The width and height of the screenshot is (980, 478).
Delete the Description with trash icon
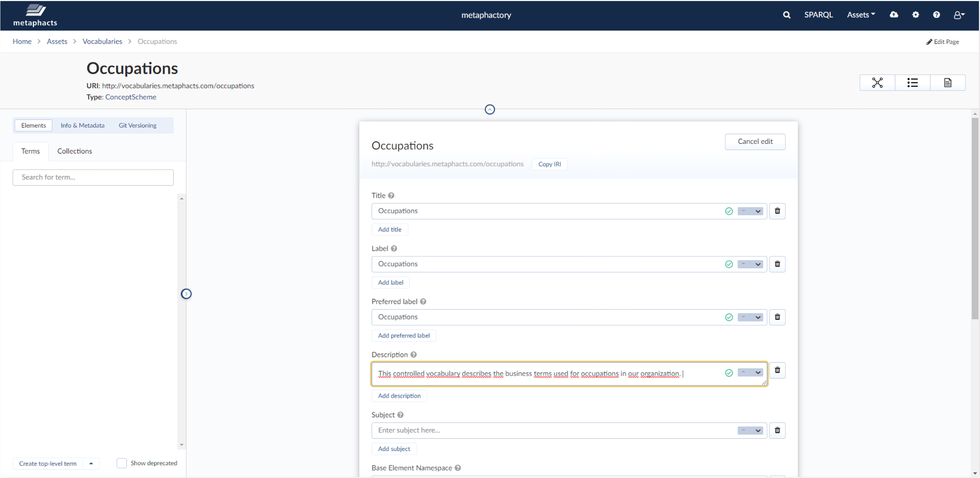(x=777, y=370)
